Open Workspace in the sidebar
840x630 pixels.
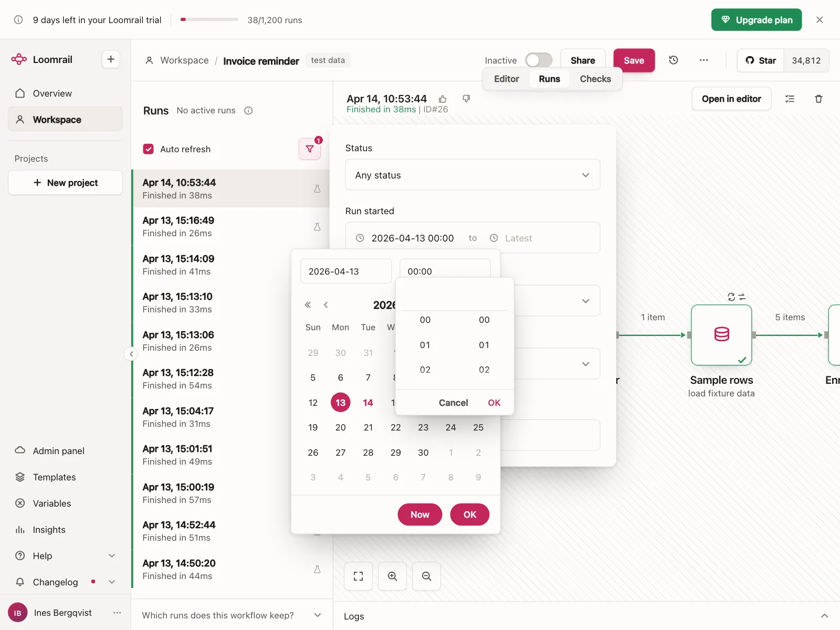pos(65,120)
